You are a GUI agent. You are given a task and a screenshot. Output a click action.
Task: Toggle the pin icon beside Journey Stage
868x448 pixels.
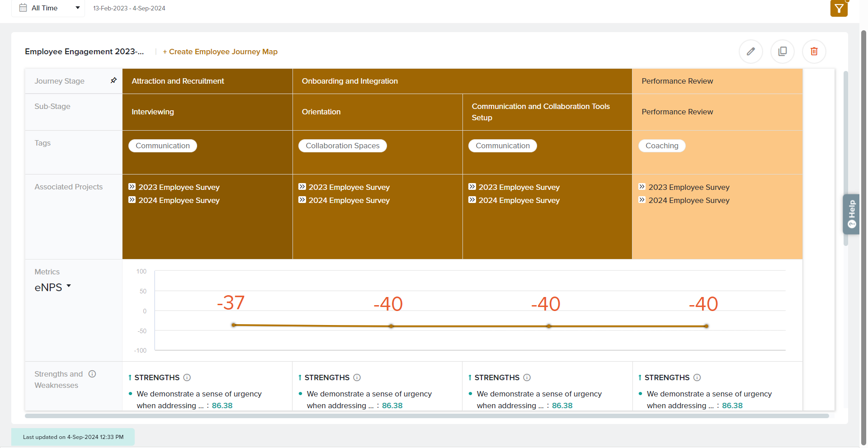click(x=113, y=80)
